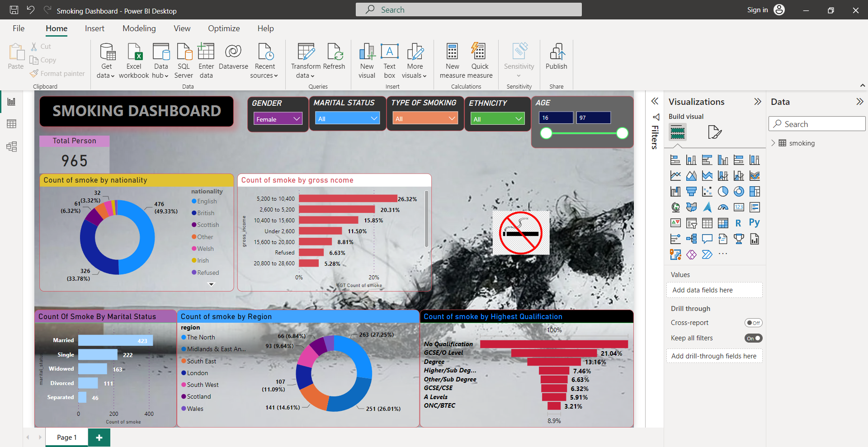Image resolution: width=868 pixels, height=447 pixels.
Task: Select the Pie chart visual
Action: pyautogui.click(x=723, y=191)
